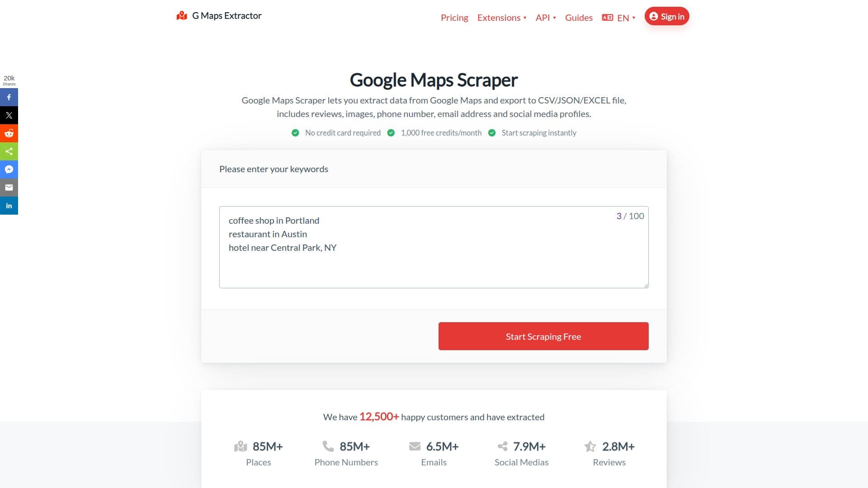
Task: Click the textarea resize handle corner
Action: tap(646, 286)
